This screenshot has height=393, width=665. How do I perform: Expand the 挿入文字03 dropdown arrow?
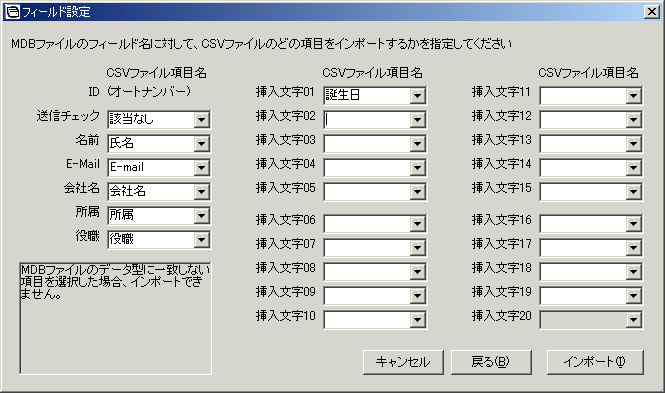pyautogui.click(x=417, y=144)
